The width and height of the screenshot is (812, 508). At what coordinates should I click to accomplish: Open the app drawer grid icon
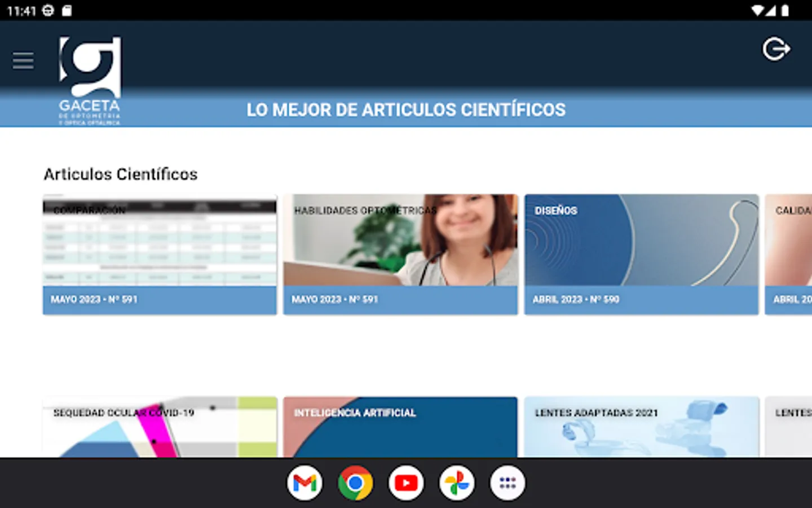[507, 483]
